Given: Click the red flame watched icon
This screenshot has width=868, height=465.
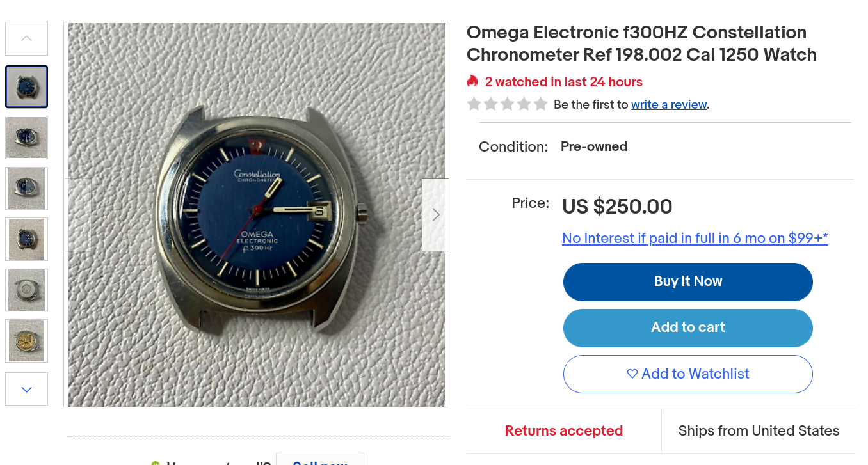Looking at the screenshot, I should point(472,81).
